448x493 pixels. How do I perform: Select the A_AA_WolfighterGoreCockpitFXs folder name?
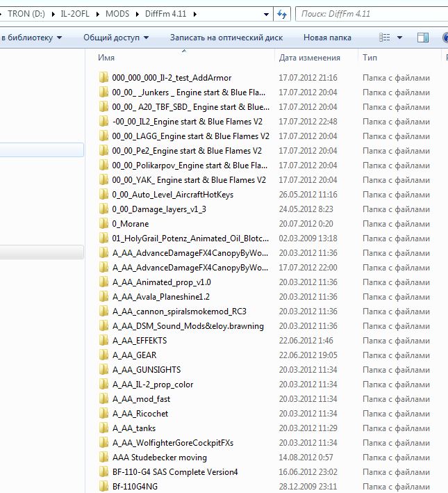click(x=173, y=443)
